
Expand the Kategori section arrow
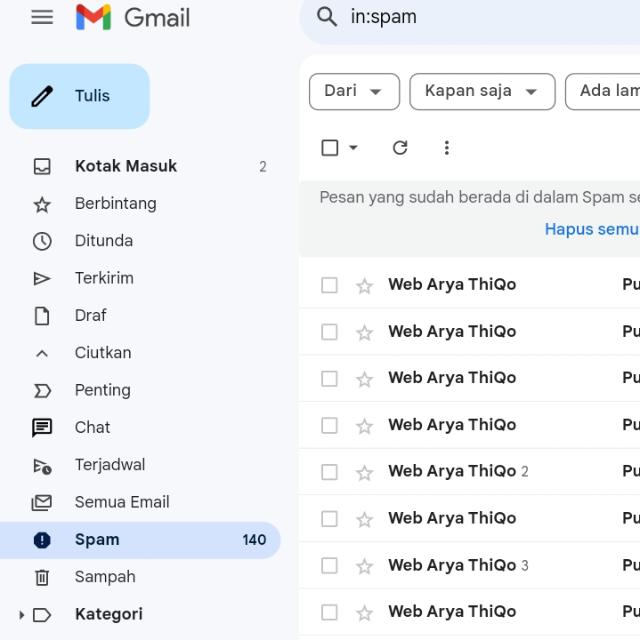point(22,615)
